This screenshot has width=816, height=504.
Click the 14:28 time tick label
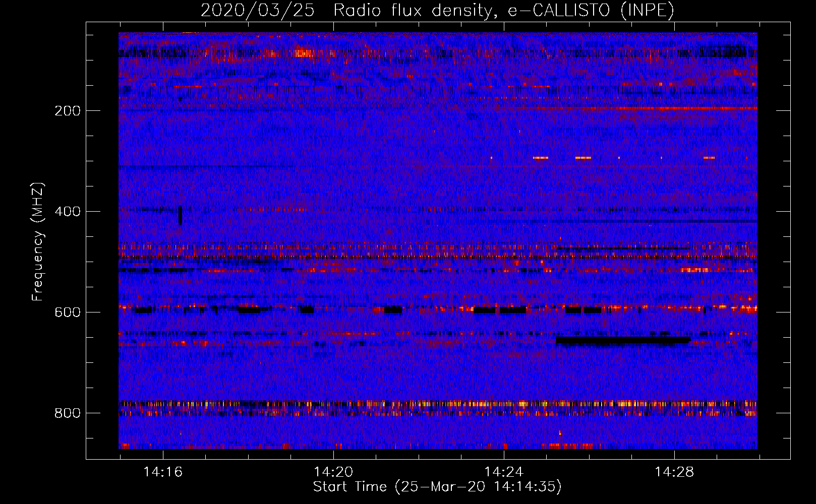[x=674, y=472]
